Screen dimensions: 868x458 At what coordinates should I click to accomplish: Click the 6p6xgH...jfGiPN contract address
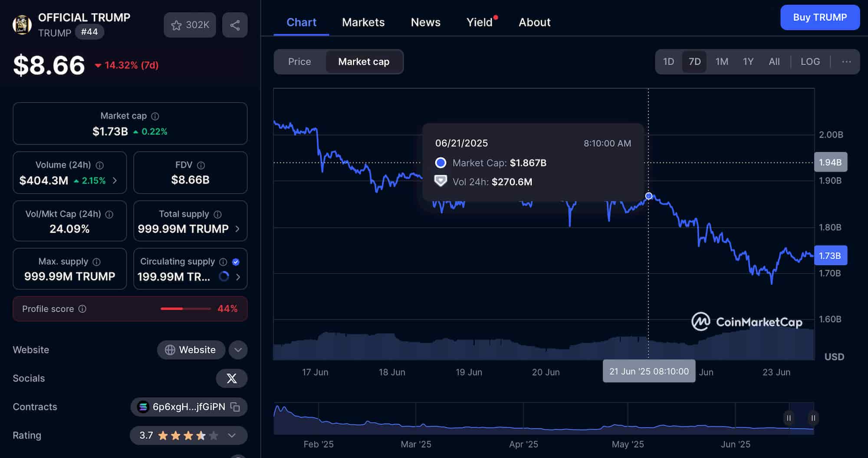click(189, 407)
